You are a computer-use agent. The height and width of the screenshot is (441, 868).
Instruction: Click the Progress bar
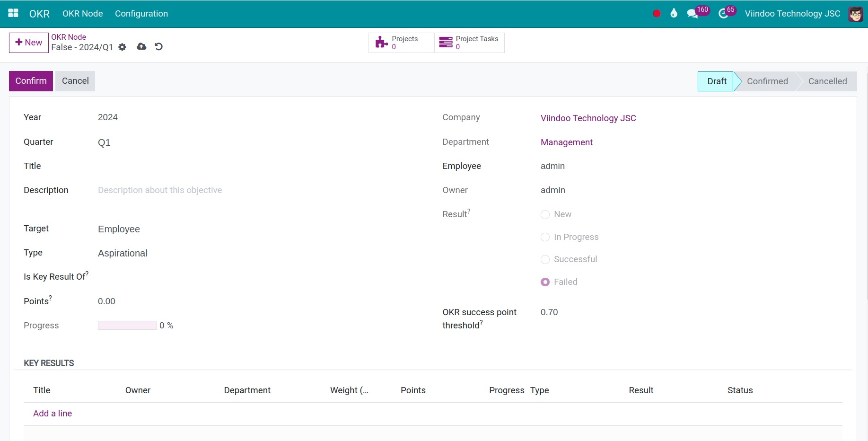coord(127,326)
